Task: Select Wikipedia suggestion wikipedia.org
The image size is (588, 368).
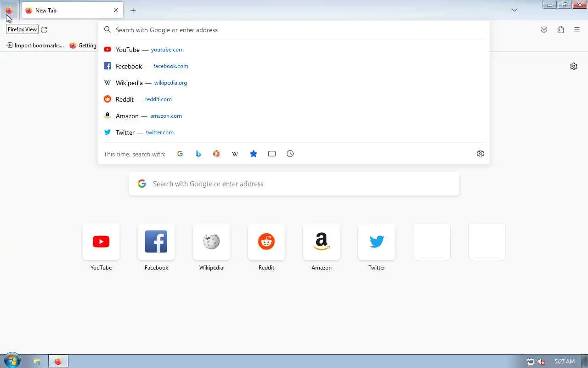Action: pos(294,83)
